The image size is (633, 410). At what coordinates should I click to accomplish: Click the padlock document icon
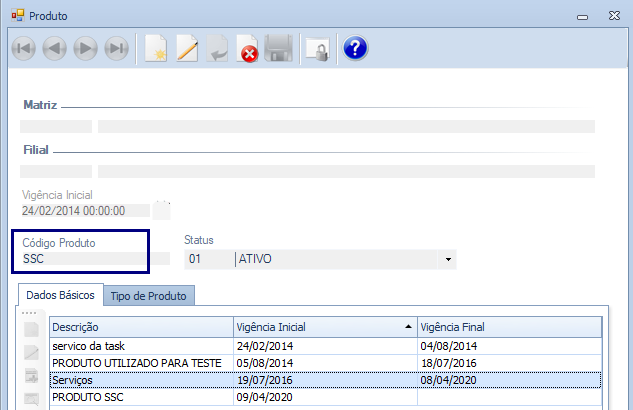(318, 49)
